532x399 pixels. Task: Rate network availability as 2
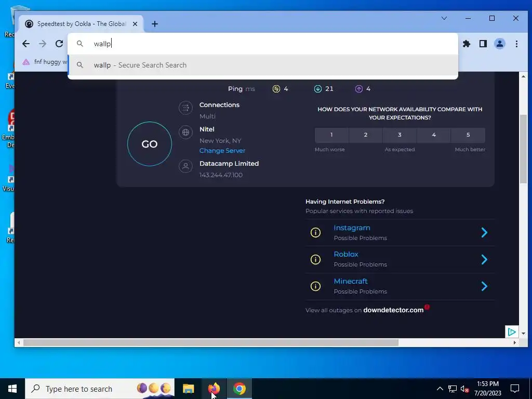tap(366, 135)
